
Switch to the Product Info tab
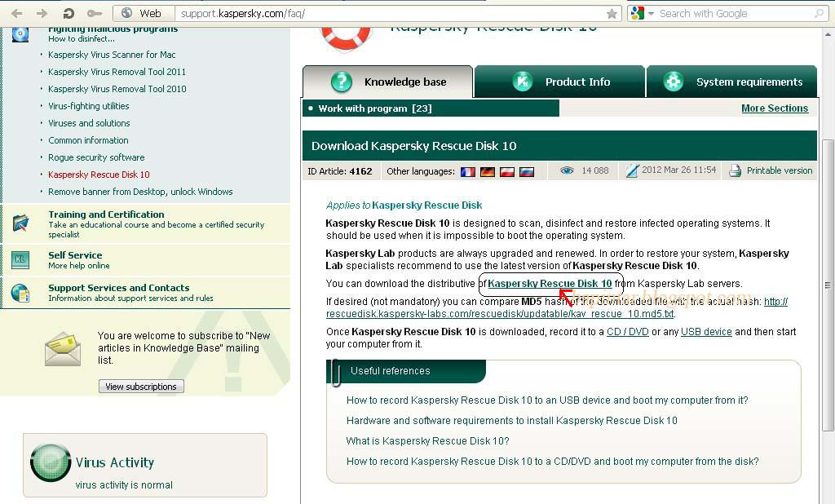click(x=559, y=82)
